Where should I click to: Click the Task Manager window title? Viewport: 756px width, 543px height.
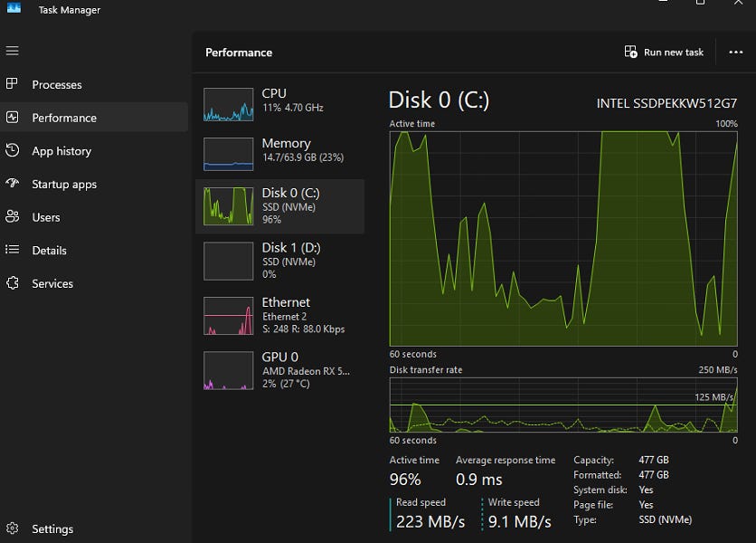70,10
